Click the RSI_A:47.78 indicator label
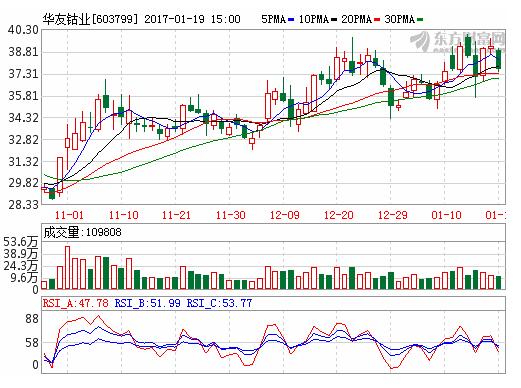Screen dimensions: 521x388 click(76, 303)
